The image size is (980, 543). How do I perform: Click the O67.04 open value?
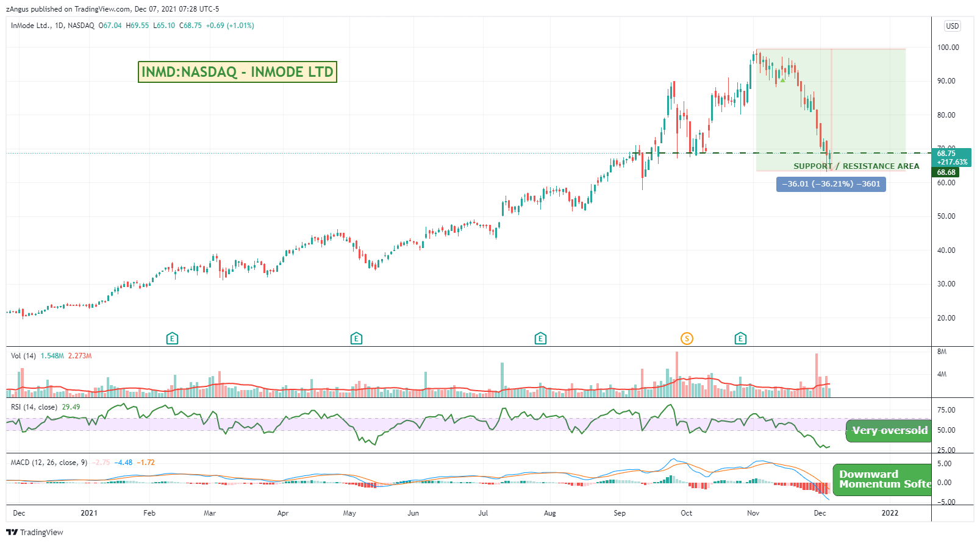pos(110,26)
